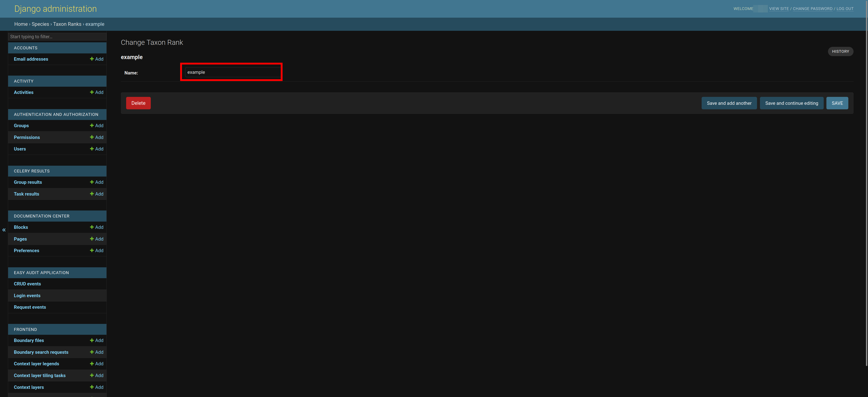The height and width of the screenshot is (397, 868).
Task: Click the Delete button for this record
Action: (138, 103)
